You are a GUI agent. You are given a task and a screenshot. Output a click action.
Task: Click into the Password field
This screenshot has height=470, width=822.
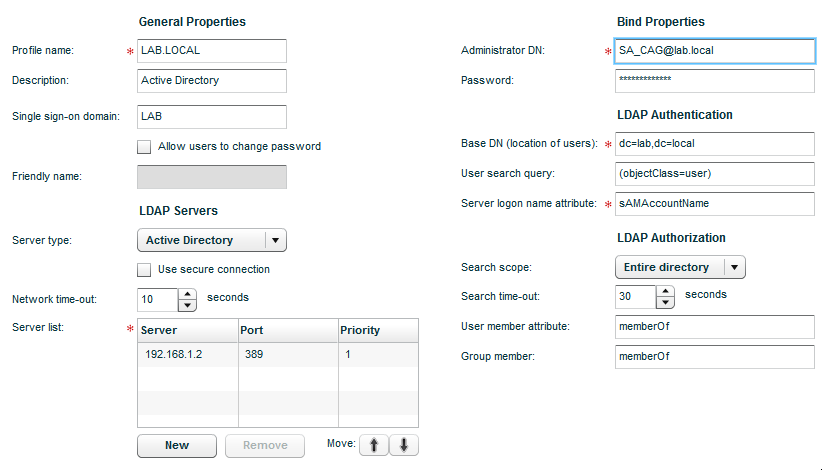[x=715, y=81]
